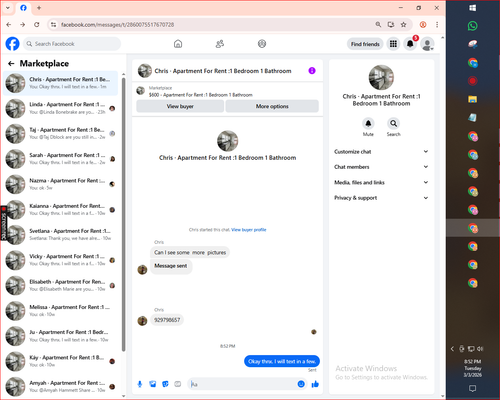Search in conversation magnifier icon
Viewport: 500px width, 400px height.
click(x=394, y=123)
